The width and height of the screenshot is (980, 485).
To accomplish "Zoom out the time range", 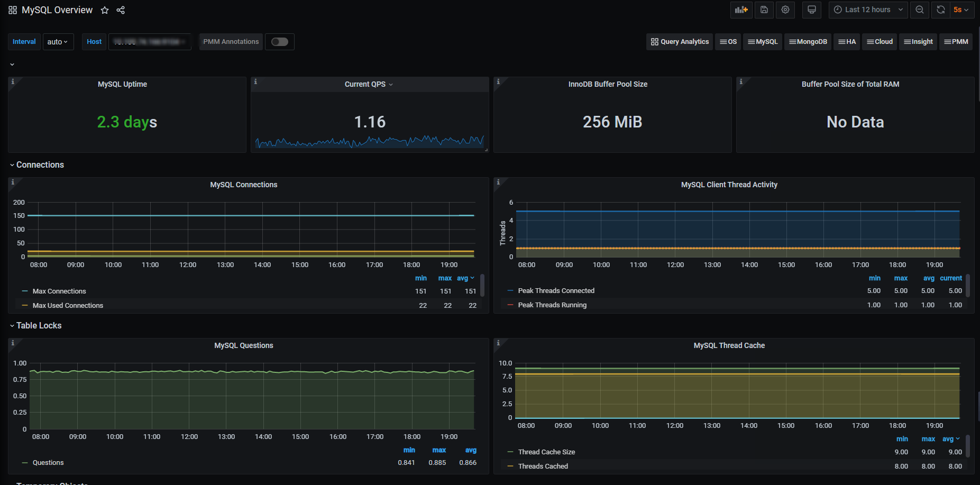I will pos(920,10).
